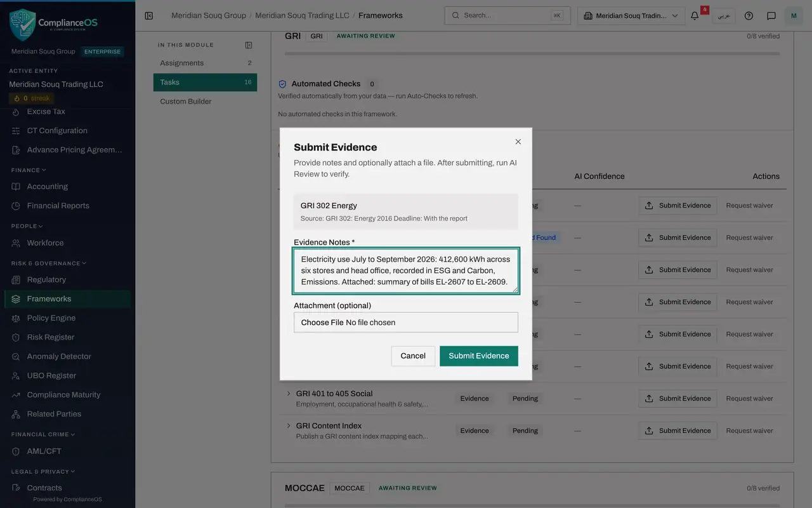Viewport: 812px width, 508px height.
Task: Request waiver for GRI Content Index
Action: pyautogui.click(x=749, y=431)
